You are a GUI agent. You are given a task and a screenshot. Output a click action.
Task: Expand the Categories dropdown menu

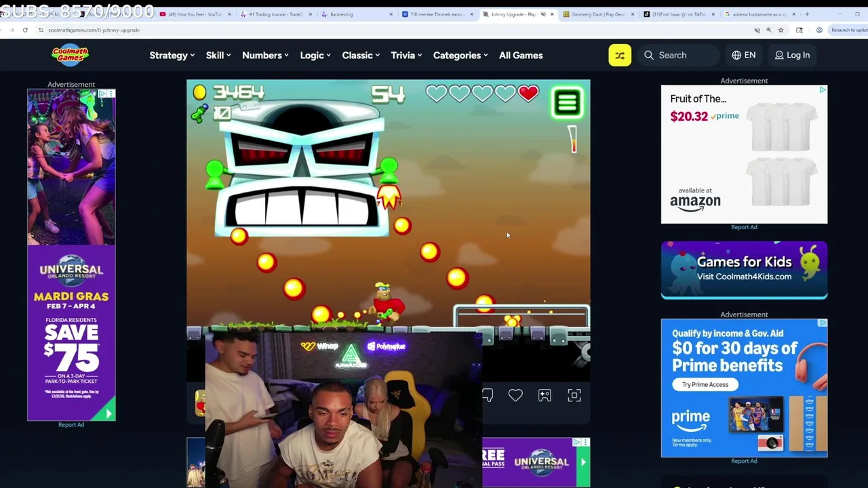pyautogui.click(x=460, y=56)
